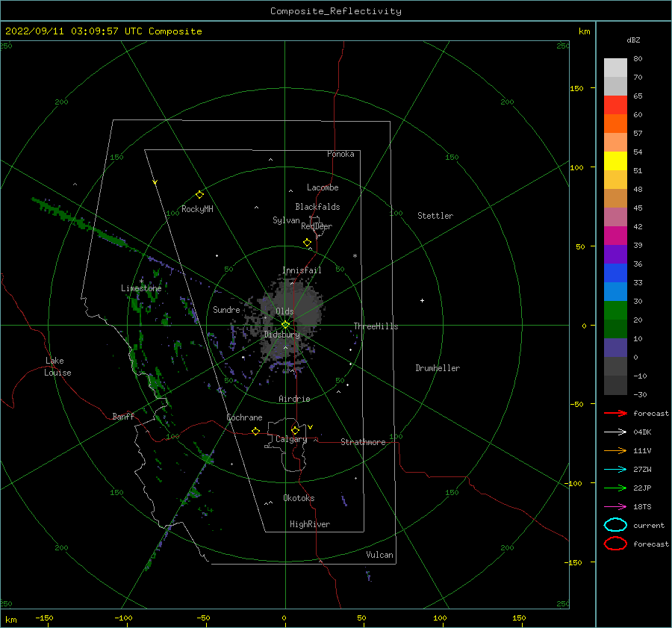Screen dimensions: 672x628
Task: Click the Okotoks label
Action: pos(299,498)
